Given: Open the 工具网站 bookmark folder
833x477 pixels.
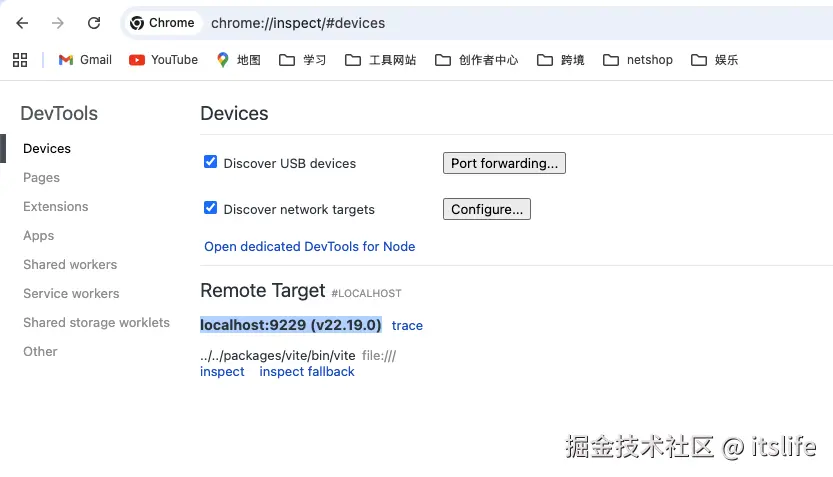Looking at the screenshot, I should [381, 60].
